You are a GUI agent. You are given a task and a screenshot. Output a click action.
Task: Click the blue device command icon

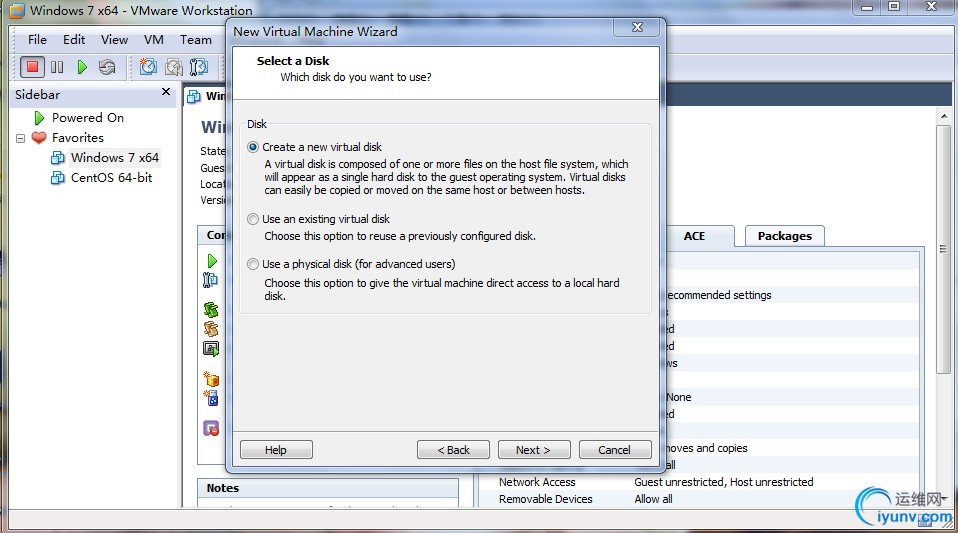coord(211,398)
